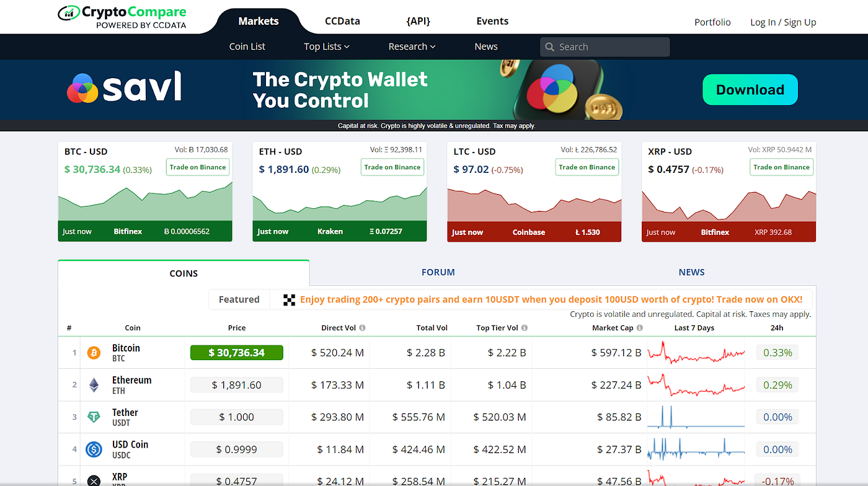Open the Log In / Sign Up link
The height and width of the screenshot is (486, 868).
(783, 22)
